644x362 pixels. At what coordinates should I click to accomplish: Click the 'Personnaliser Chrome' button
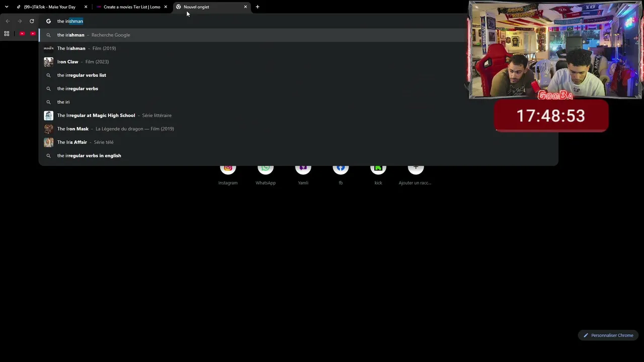[608, 335]
